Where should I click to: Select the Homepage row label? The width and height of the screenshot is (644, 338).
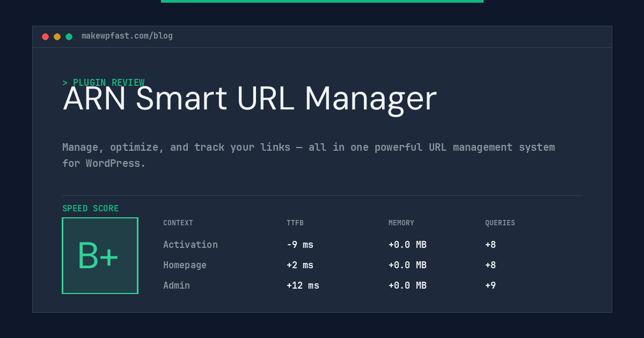185,265
